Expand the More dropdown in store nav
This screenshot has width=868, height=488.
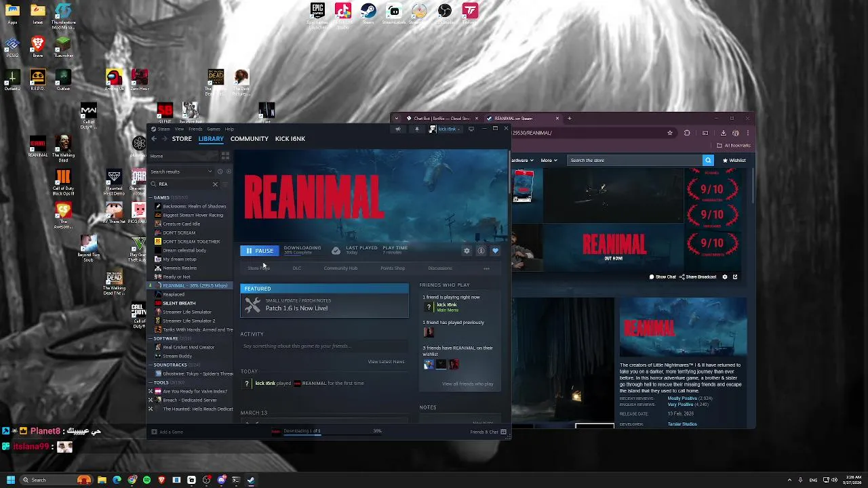pos(549,161)
